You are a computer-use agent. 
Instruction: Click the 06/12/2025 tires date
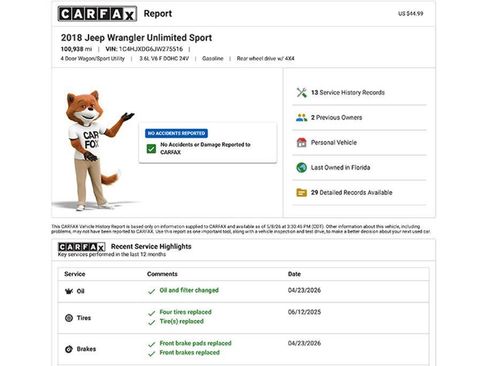(304, 312)
